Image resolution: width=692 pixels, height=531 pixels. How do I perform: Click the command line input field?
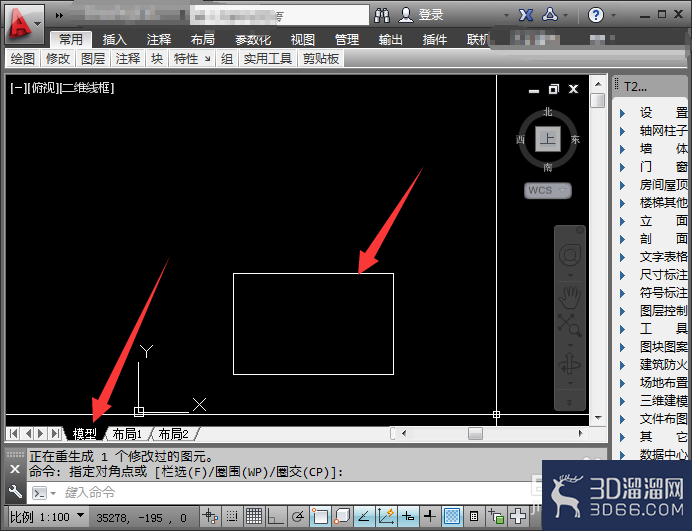tap(282, 493)
